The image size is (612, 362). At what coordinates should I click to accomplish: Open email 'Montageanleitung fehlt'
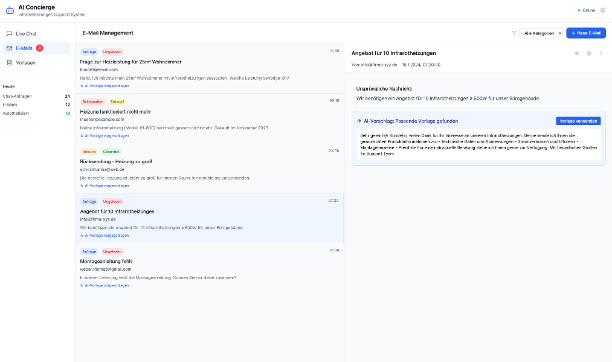pos(210,268)
